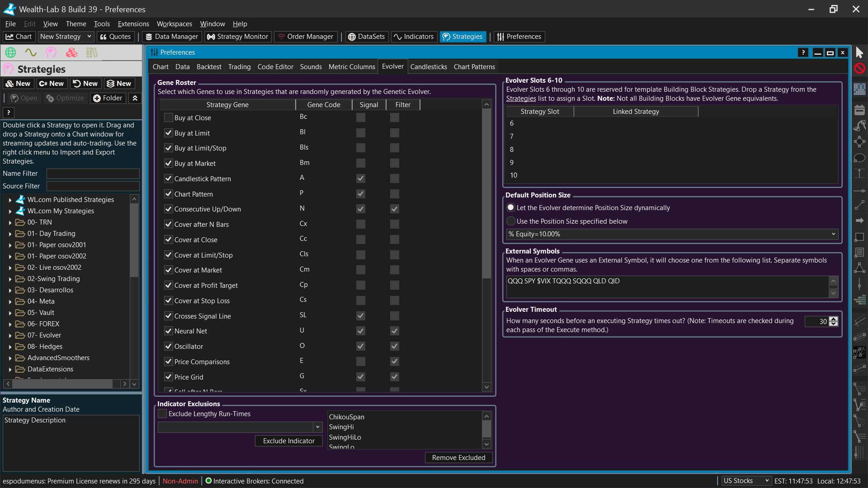Expand the 07- Evolver folder

[x=10, y=335]
